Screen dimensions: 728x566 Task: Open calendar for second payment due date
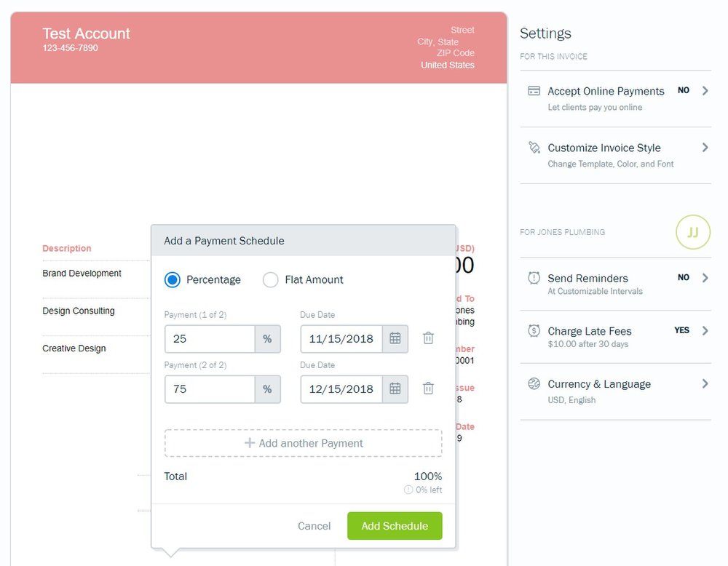coord(395,388)
